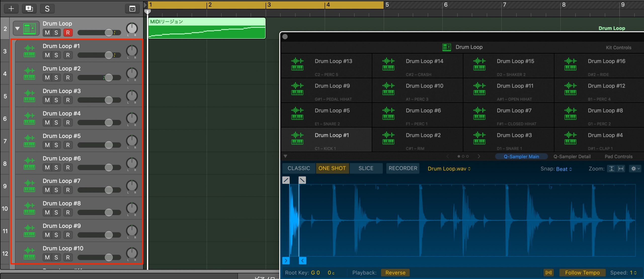
Task: Open the Snap Beat popup menu
Action: [x=564, y=169]
